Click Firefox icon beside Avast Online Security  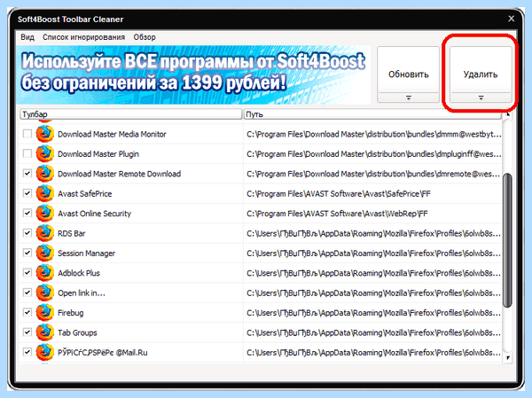(x=45, y=213)
